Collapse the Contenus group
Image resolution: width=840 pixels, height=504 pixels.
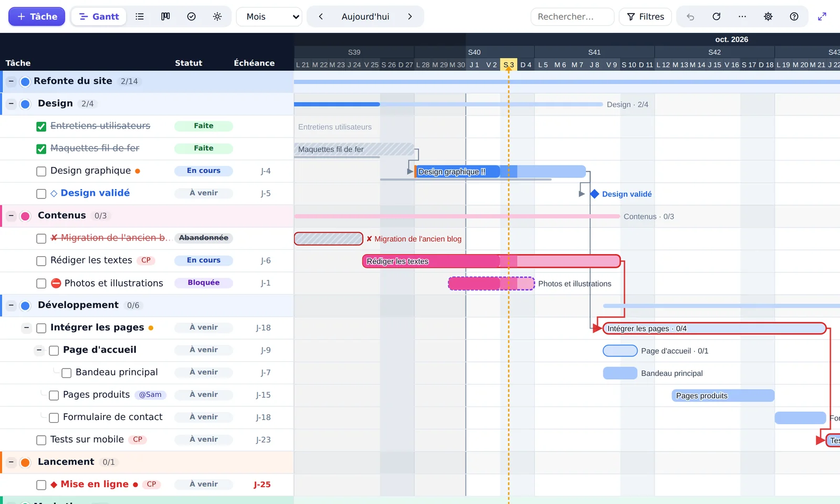click(11, 216)
